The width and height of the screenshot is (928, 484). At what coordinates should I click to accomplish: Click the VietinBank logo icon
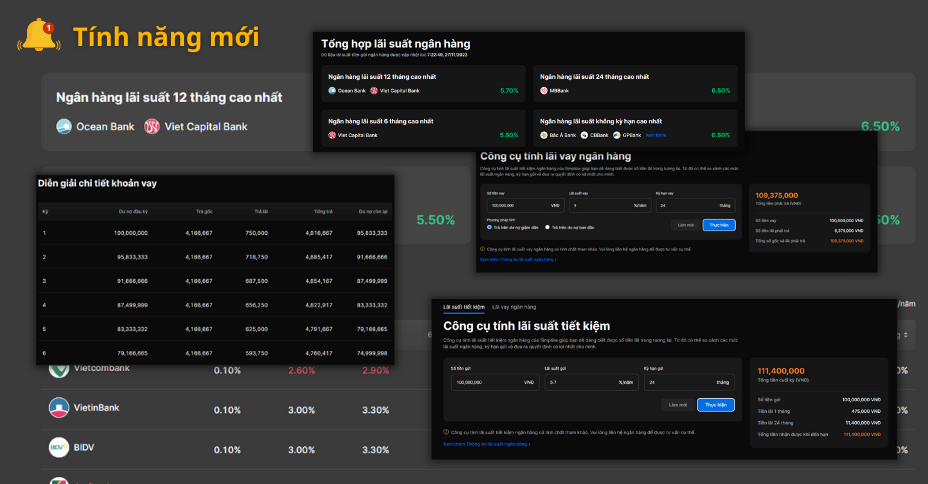tap(60, 408)
